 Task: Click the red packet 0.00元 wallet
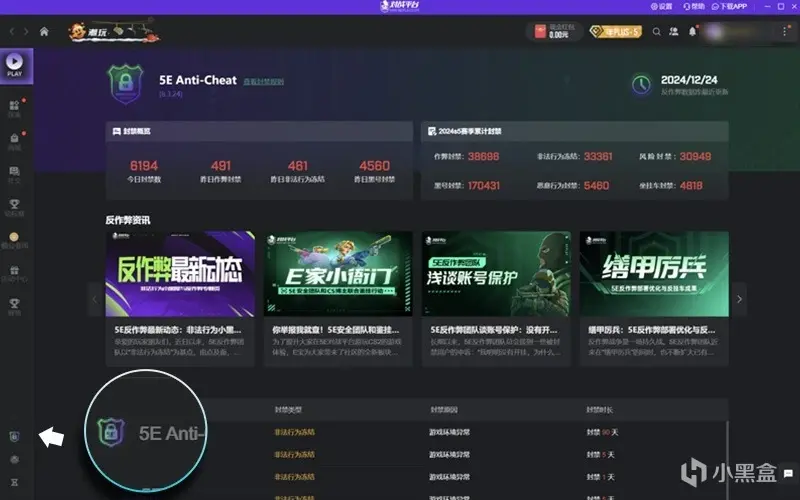click(x=554, y=32)
